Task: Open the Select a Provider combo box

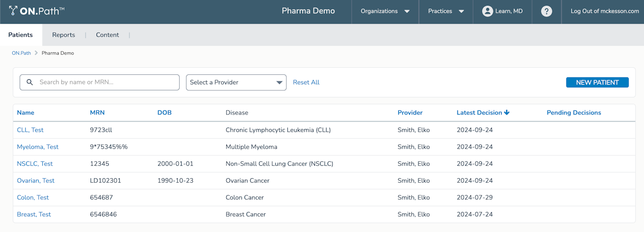Action: point(236,82)
